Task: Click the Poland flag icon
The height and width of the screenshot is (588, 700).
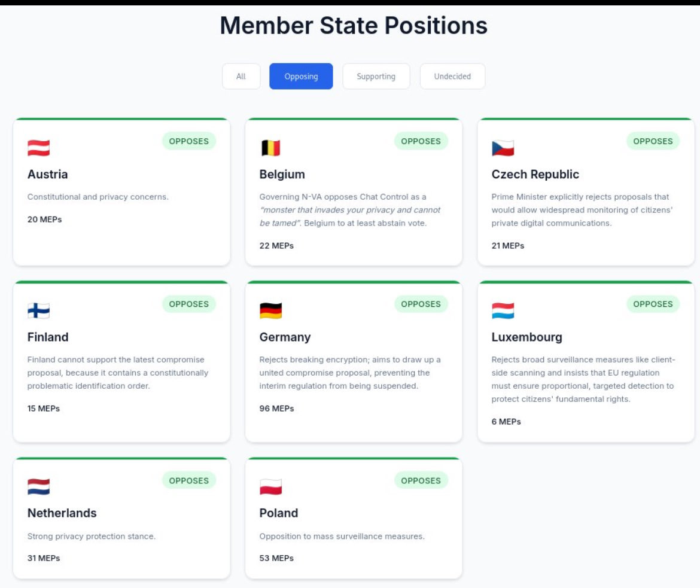Action: tap(270, 487)
